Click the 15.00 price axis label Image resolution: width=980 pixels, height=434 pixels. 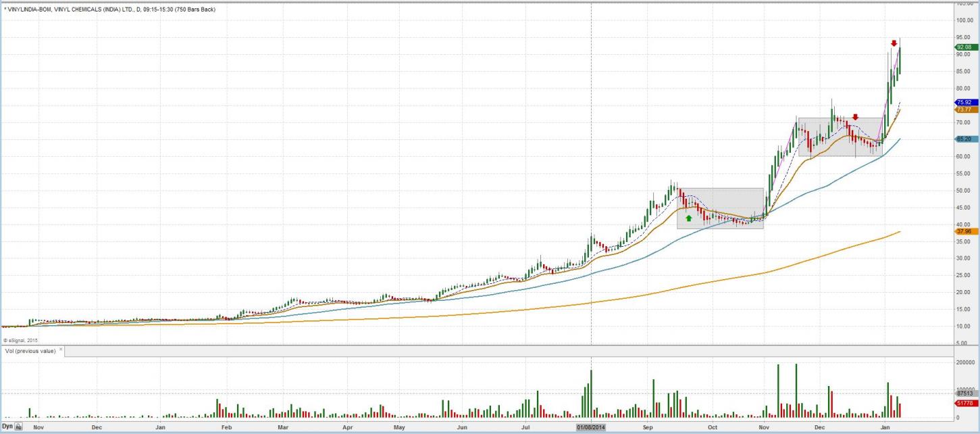(x=963, y=310)
